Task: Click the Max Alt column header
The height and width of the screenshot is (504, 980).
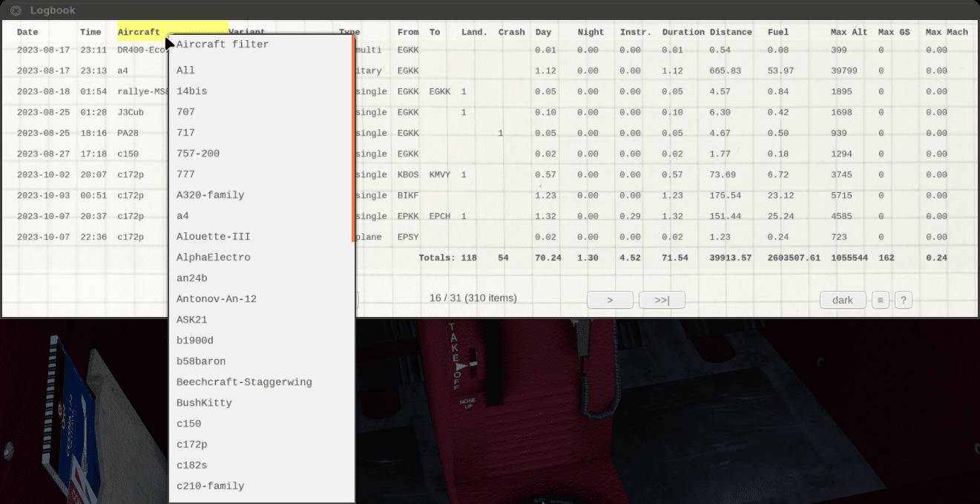Action: coord(849,32)
